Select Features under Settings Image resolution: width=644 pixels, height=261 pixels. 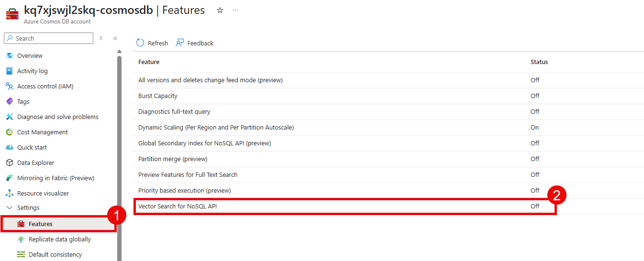click(x=59, y=224)
